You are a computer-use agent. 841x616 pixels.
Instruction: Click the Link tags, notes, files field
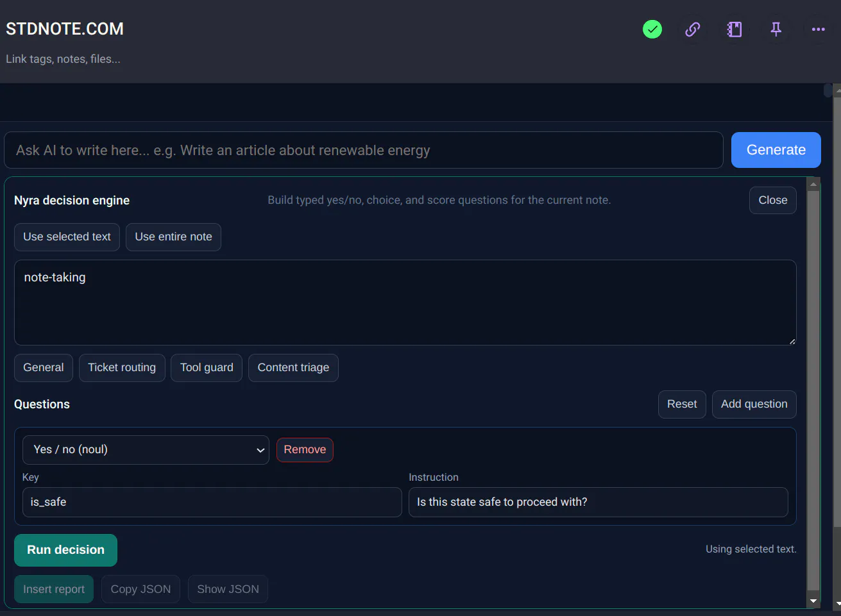click(x=63, y=59)
